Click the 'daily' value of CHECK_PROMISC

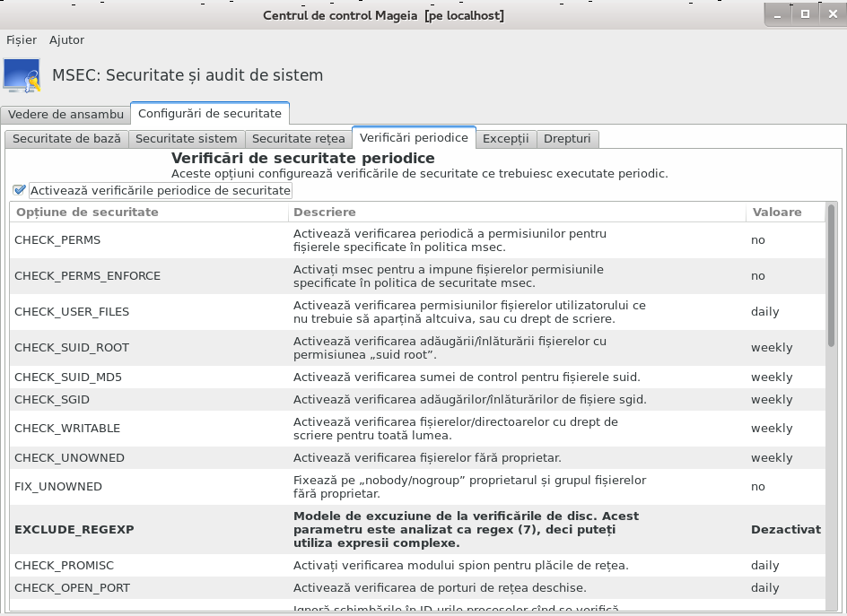764,565
